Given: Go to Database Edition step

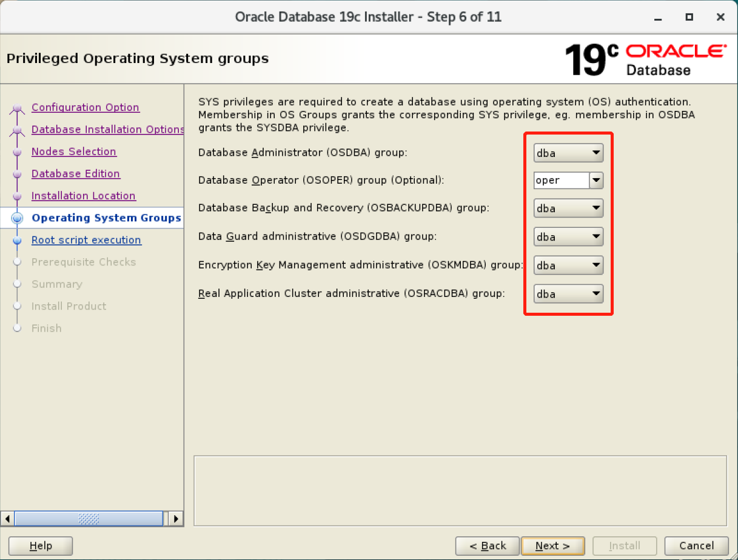Looking at the screenshot, I should (x=76, y=174).
